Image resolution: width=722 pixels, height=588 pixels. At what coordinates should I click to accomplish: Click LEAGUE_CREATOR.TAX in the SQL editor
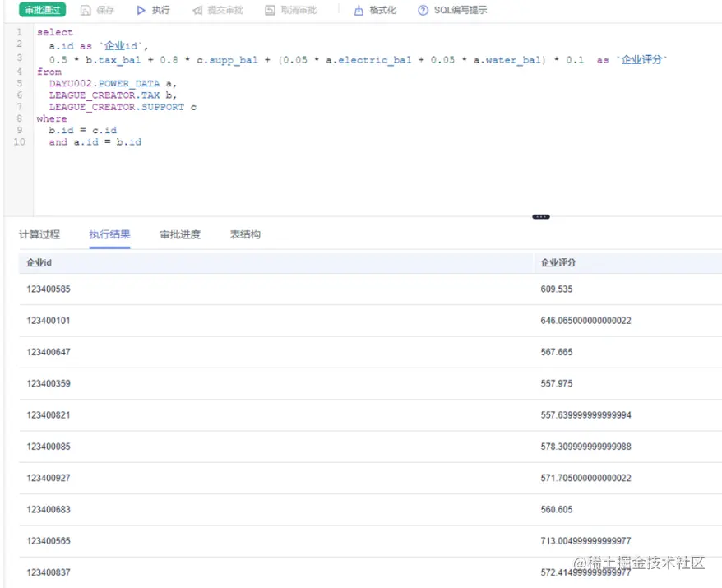click(104, 95)
